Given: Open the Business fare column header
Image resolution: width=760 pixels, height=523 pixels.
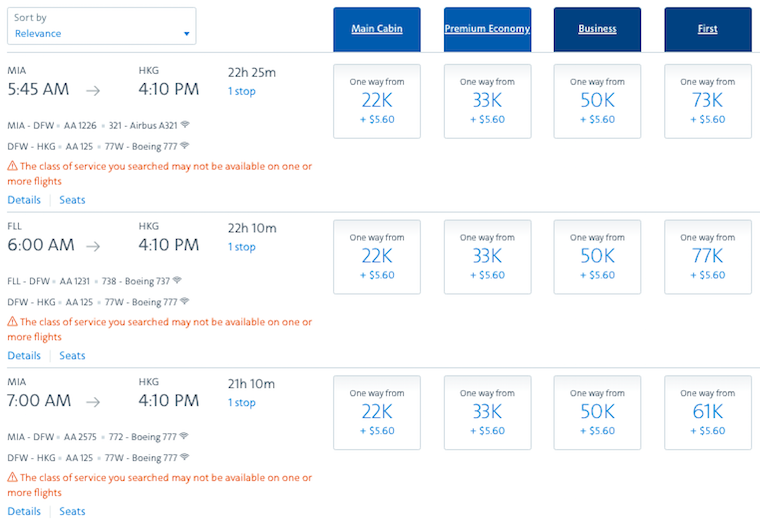Looking at the screenshot, I should [598, 29].
